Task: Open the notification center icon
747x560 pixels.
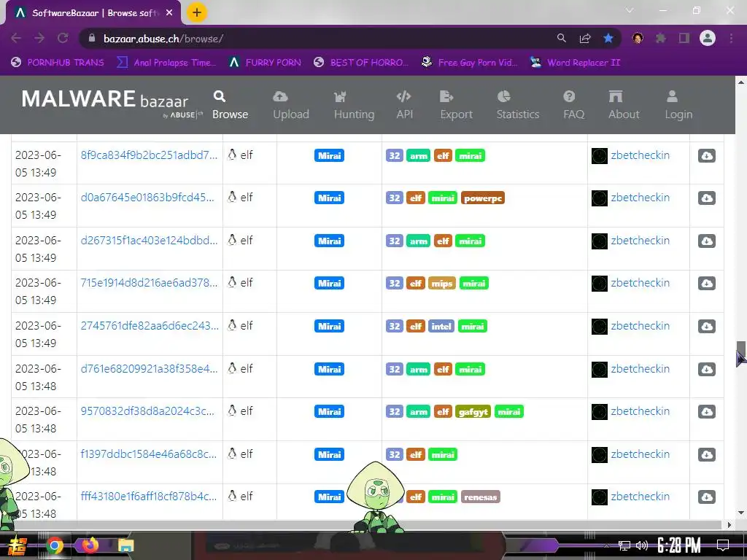Action: pos(723,545)
